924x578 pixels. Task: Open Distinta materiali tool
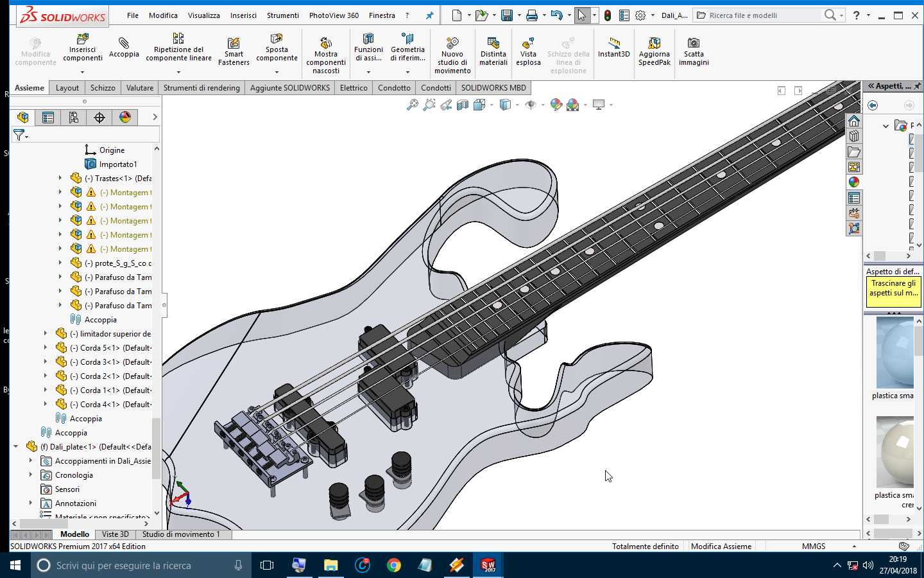493,51
